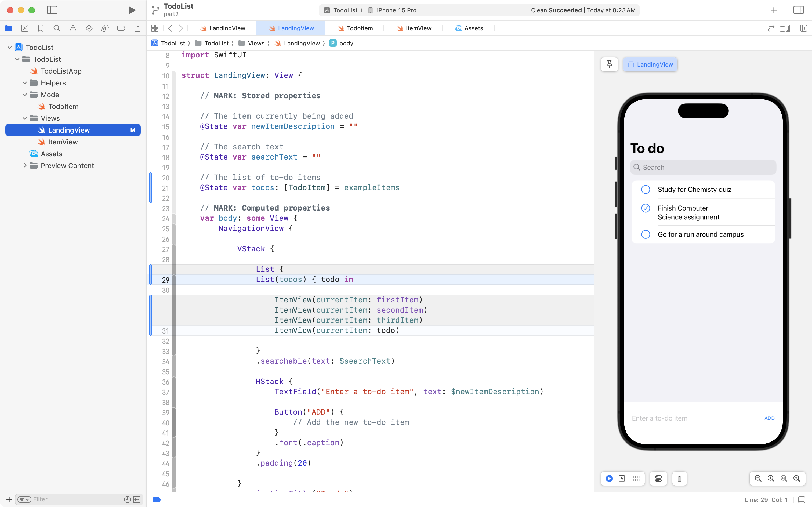Click the LandingView preview selector button
Image resolution: width=812 pixels, height=507 pixels.
click(x=650, y=64)
